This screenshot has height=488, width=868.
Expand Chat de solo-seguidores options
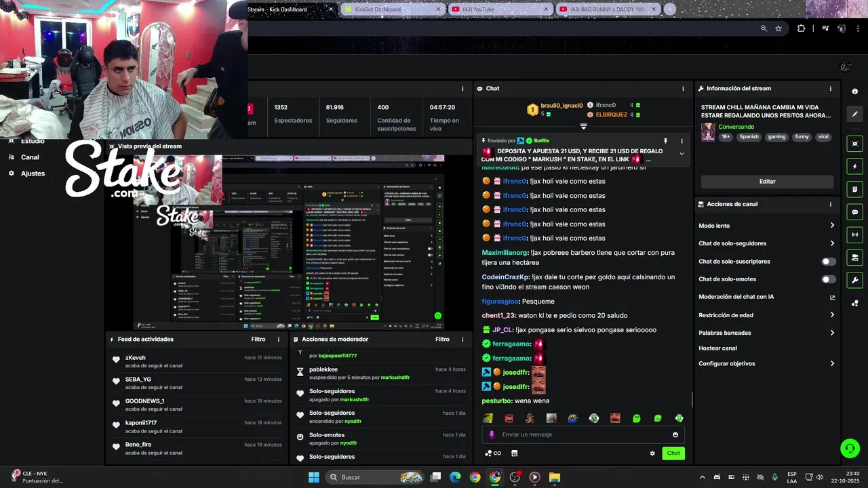click(832, 243)
